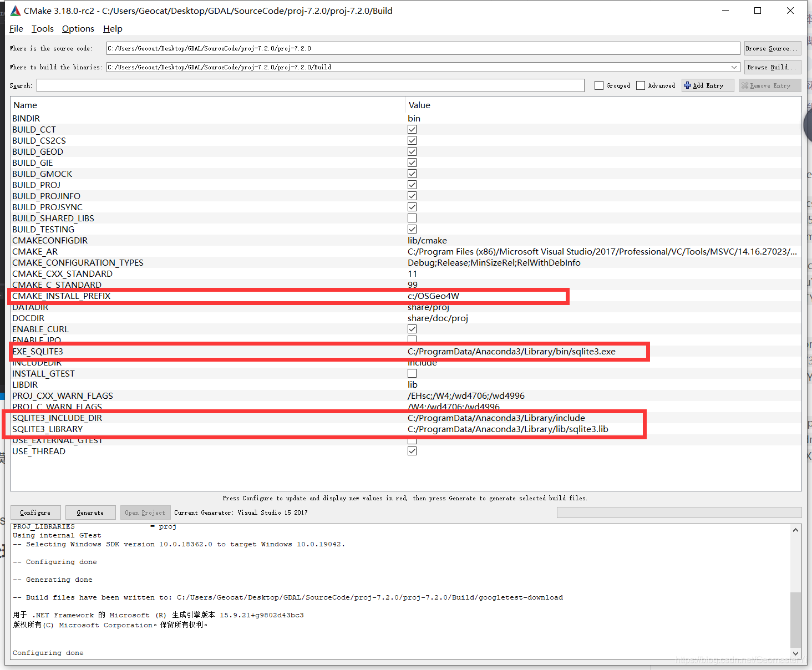Click the 'Using internal GTest' log line
Viewport: 812px width, 670px height.
tap(57, 535)
